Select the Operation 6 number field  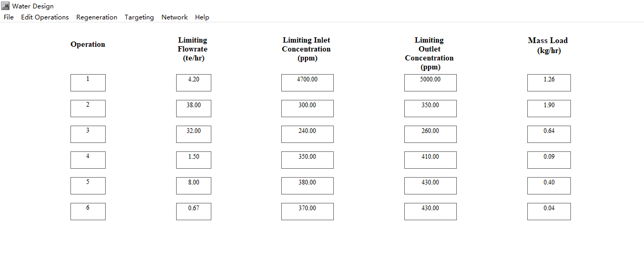tap(88, 211)
